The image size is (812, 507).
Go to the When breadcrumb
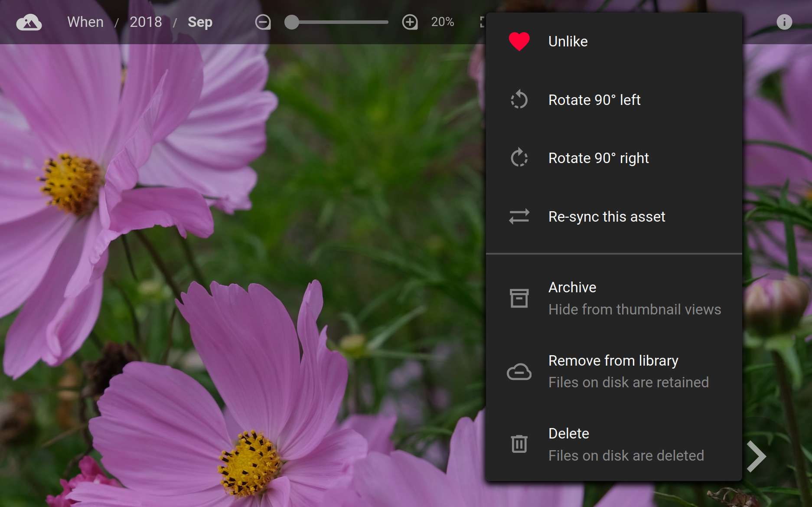click(85, 22)
